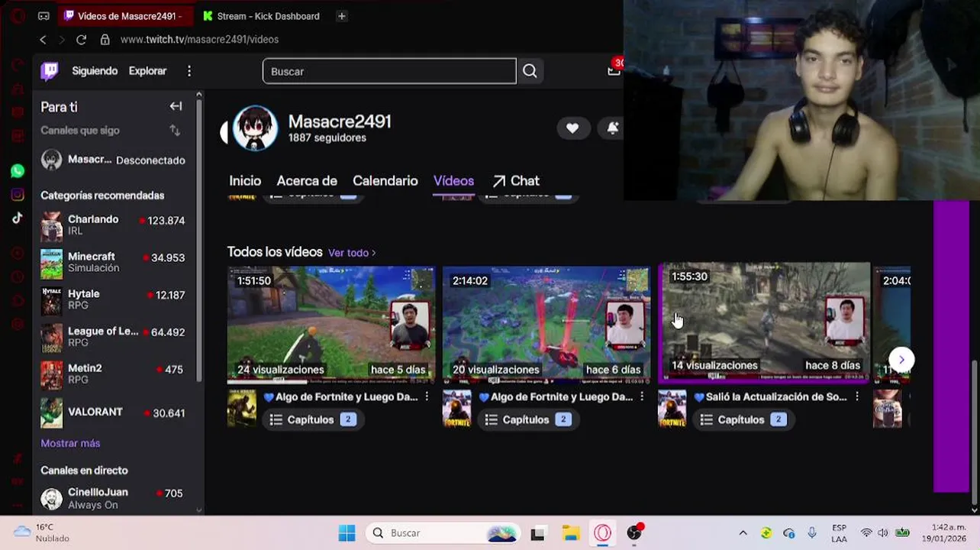The height and width of the screenshot is (550, 980).
Task: Click the CinellioJuan channel avatar
Action: pos(51,499)
